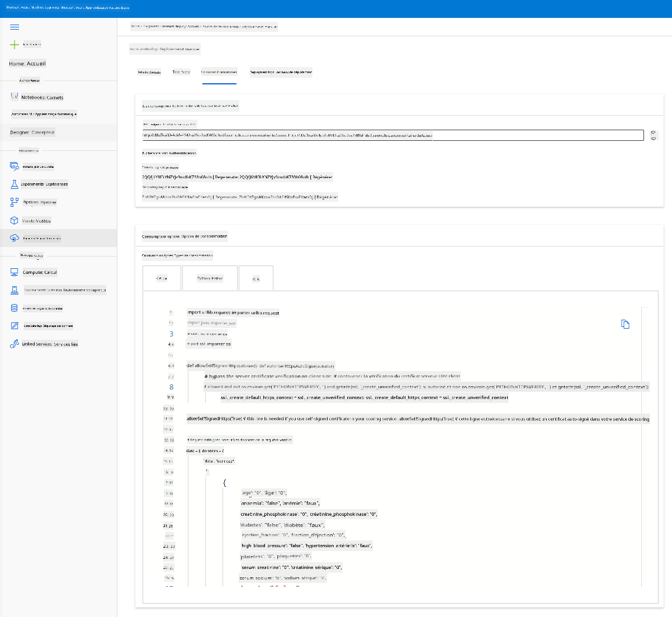Click the Linked Services link icon
672x617 pixels.
(x=15, y=344)
